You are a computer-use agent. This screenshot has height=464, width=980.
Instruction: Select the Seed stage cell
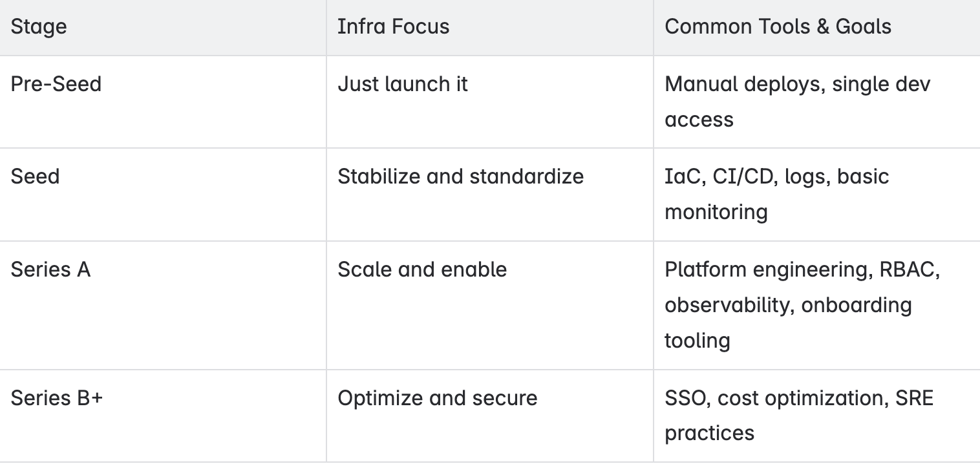point(163,195)
